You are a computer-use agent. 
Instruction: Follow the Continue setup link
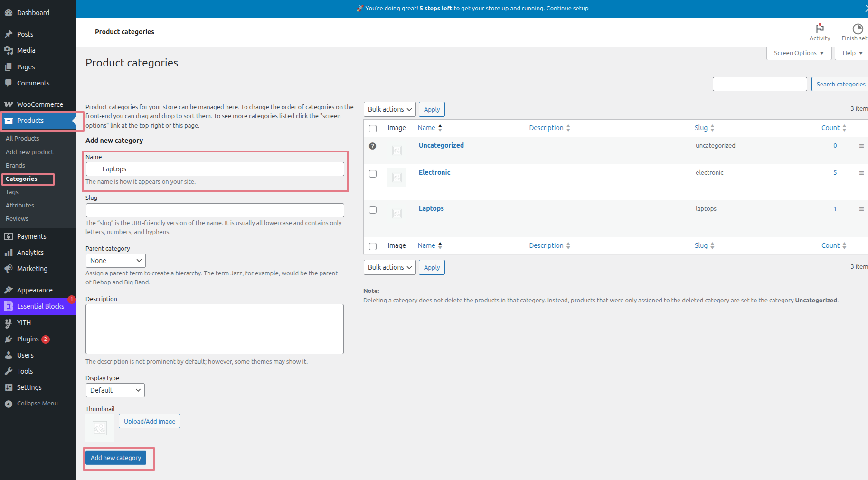point(567,9)
